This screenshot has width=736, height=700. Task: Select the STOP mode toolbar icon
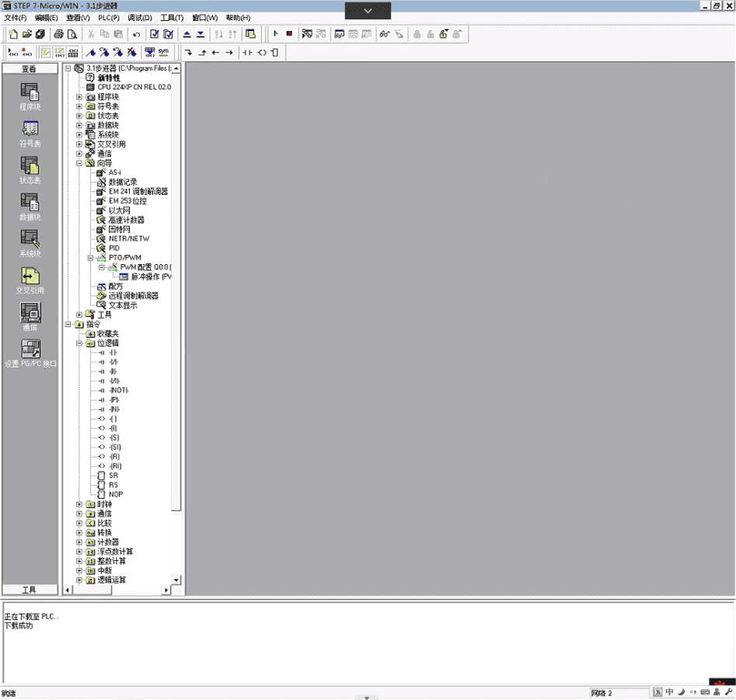click(288, 33)
